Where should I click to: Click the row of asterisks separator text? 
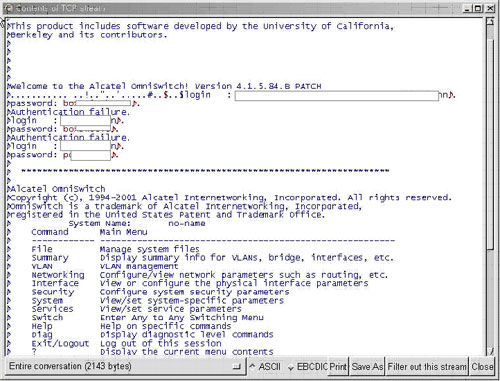click(x=205, y=171)
